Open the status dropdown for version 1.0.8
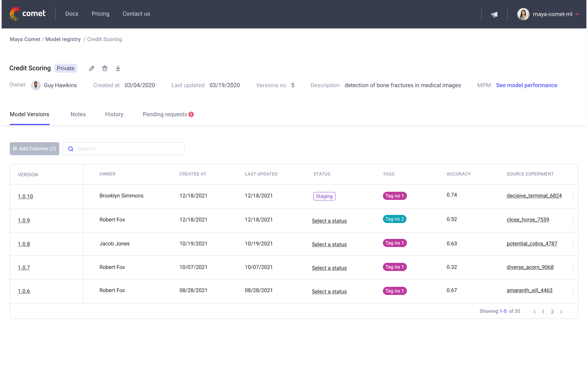588x390 pixels. (x=329, y=244)
